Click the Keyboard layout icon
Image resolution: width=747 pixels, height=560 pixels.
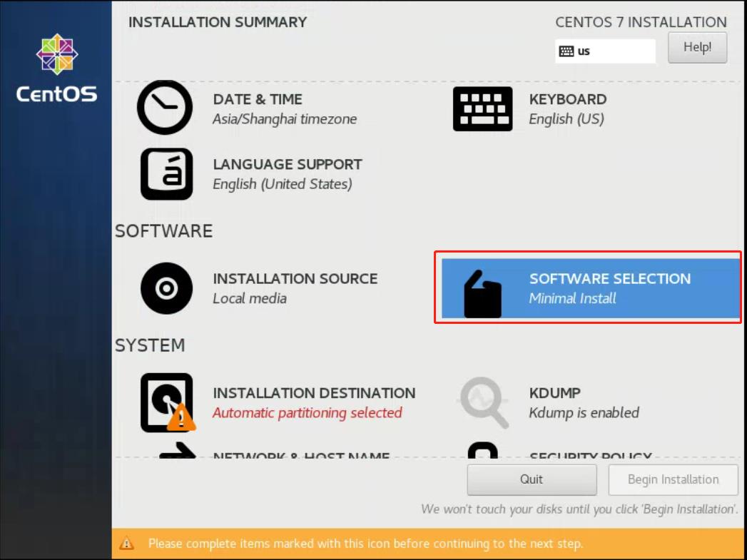(482, 109)
